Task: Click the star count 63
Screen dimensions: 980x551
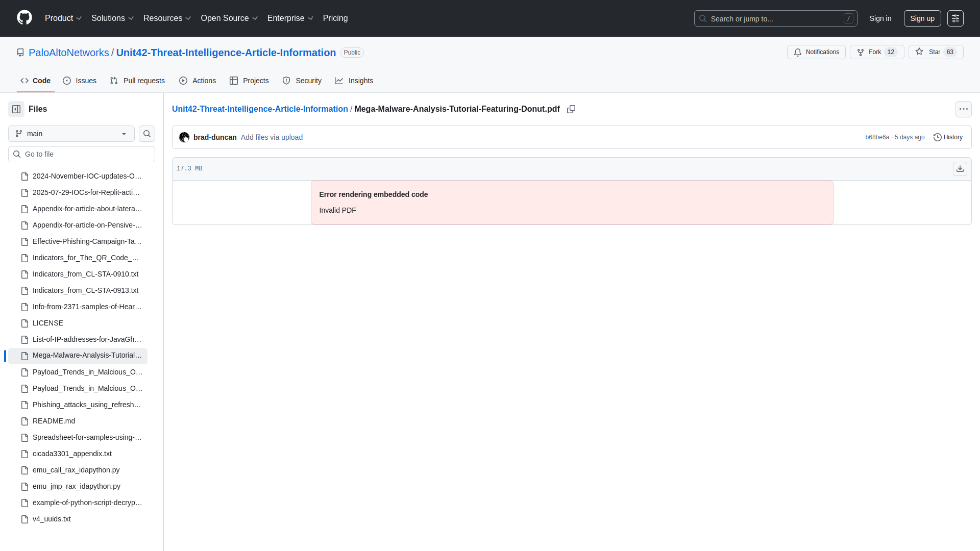Action: click(x=950, y=52)
